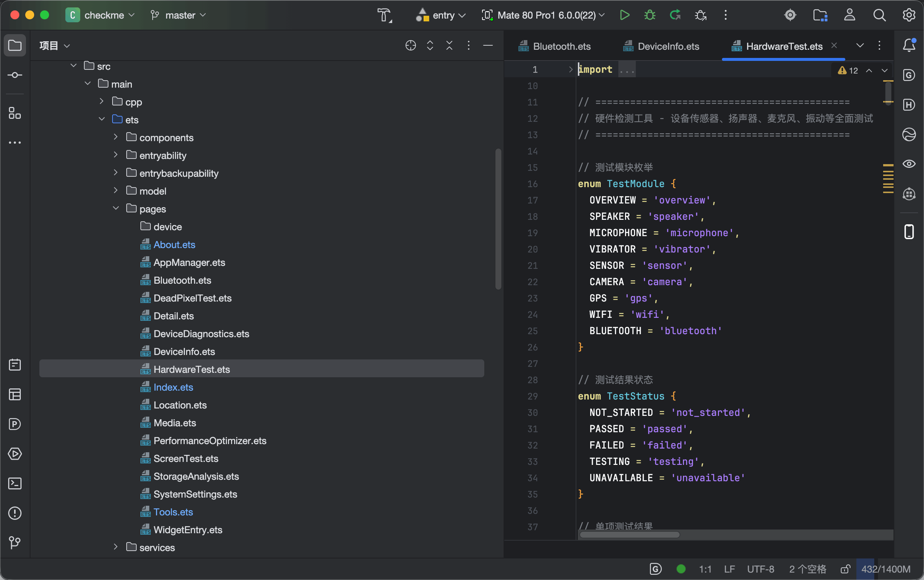Image resolution: width=924 pixels, height=580 pixels.
Task: Open the account profile icon
Action: [850, 15]
